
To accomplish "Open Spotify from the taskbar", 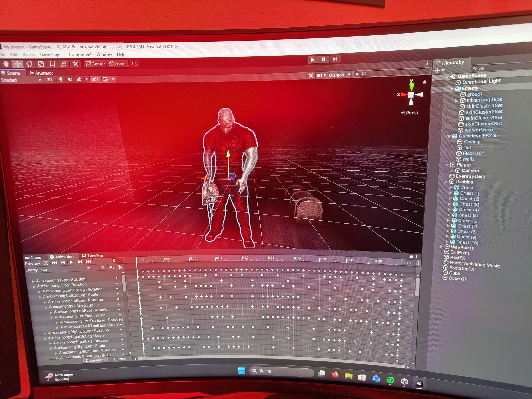I will 390,380.
